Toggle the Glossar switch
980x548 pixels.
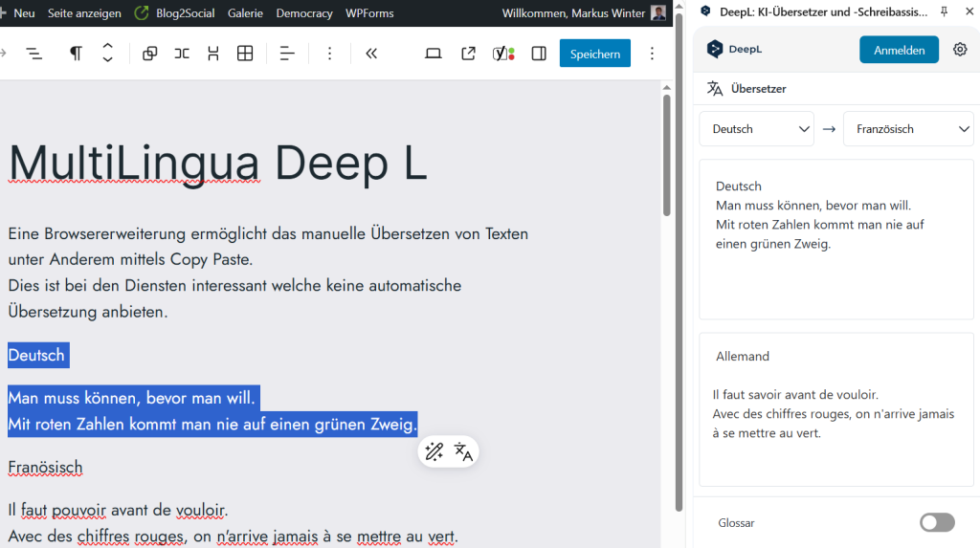click(x=937, y=522)
